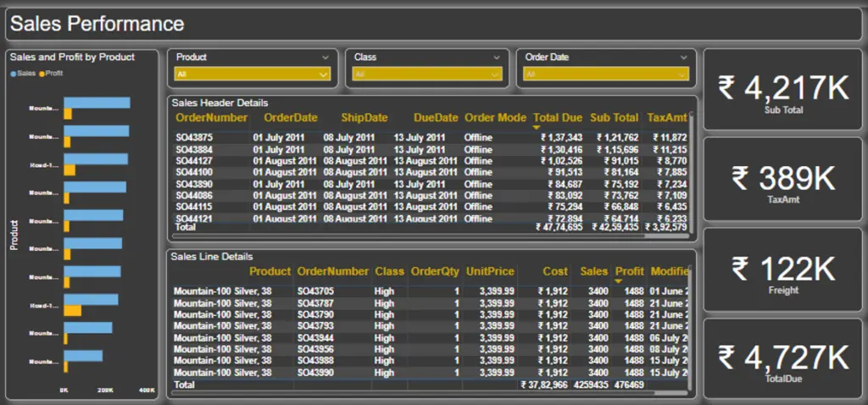
Task: Click the OrderQty column header
Action: [434, 271]
